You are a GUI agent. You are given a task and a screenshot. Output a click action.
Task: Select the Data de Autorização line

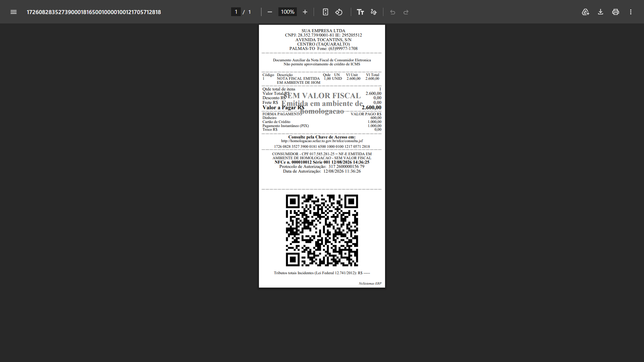[322, 171]
